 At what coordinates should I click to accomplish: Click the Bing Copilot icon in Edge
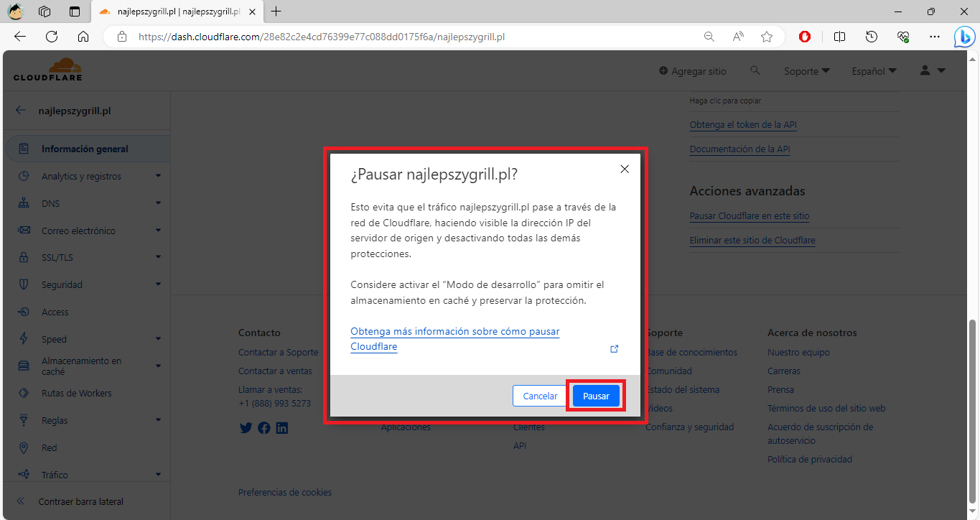point(963,37)
